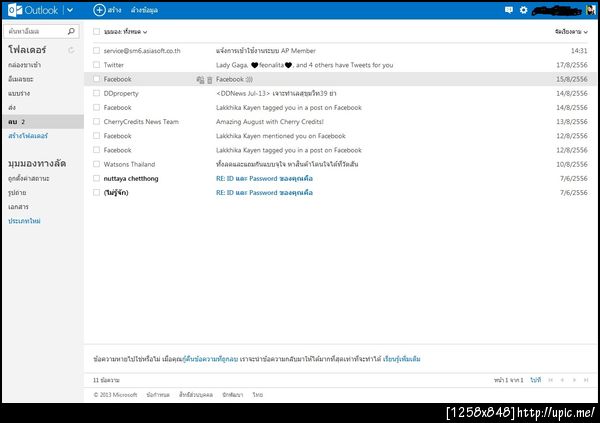600x423 pixels.
Task: Open the chevron dropdown next to Outlook
Action: (x=70, y=10)
